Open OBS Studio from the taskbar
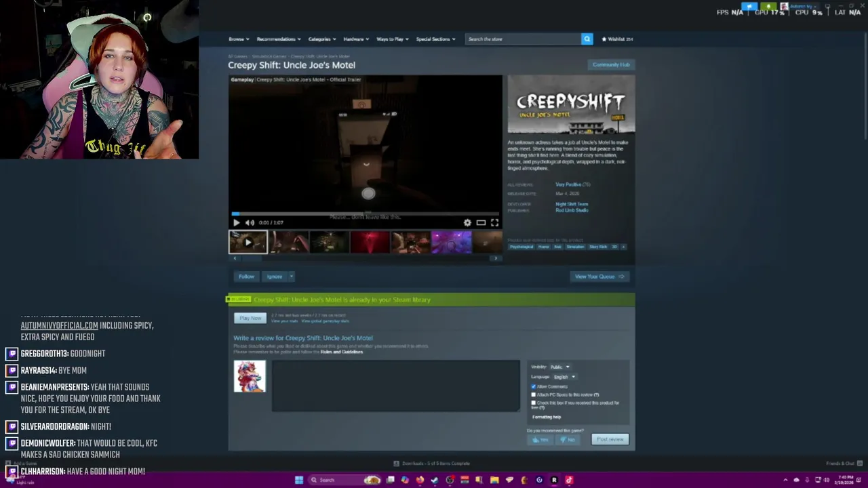This screenshot has height=488, width=868. 450,480
